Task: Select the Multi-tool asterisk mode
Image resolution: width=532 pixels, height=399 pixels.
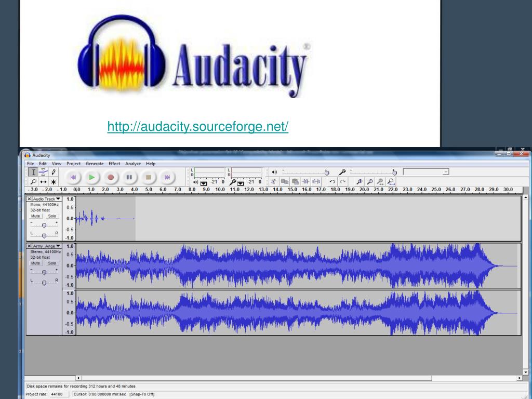Action: (x=54, y=182)
